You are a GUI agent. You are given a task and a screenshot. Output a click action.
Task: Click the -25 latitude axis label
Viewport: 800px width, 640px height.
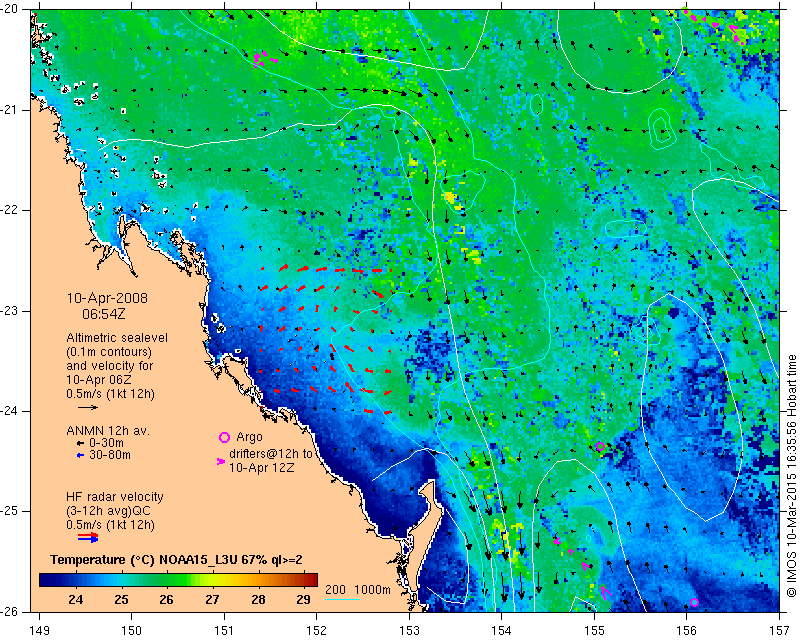(10, 511)
